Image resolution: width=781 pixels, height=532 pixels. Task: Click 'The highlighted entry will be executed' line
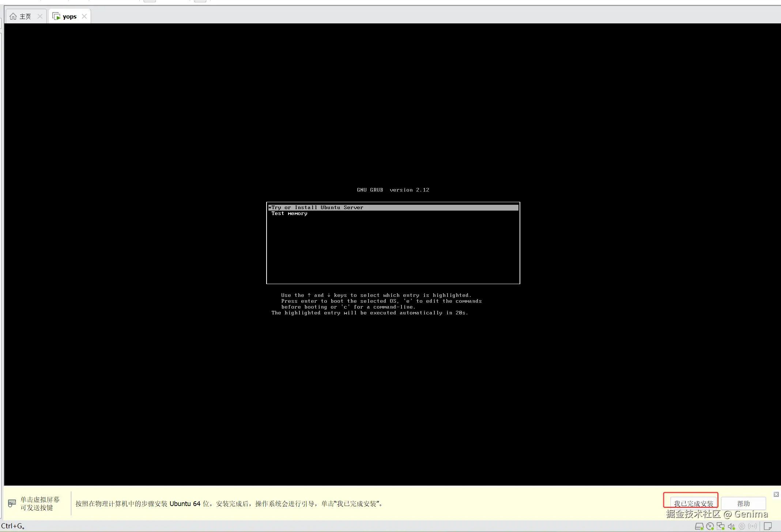(370, 313)
